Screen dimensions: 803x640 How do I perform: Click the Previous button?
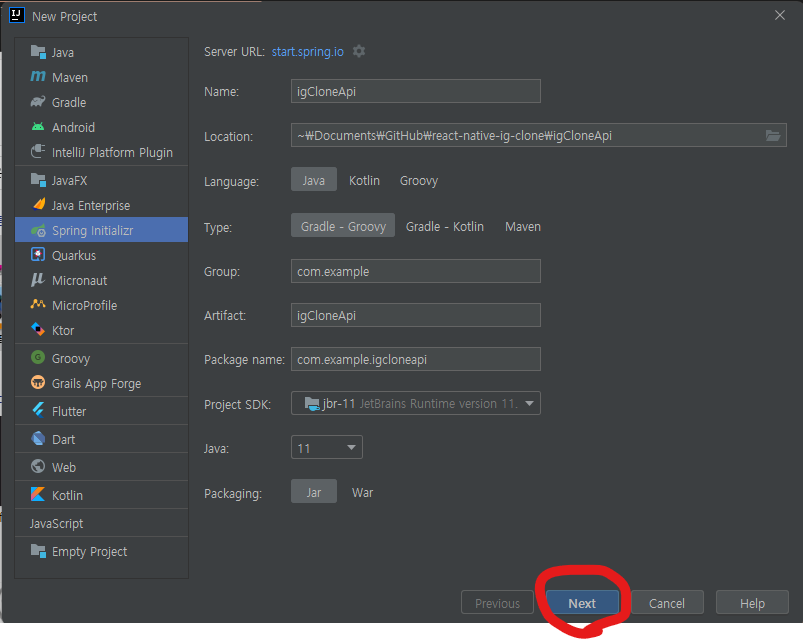[x=497, y=603]
